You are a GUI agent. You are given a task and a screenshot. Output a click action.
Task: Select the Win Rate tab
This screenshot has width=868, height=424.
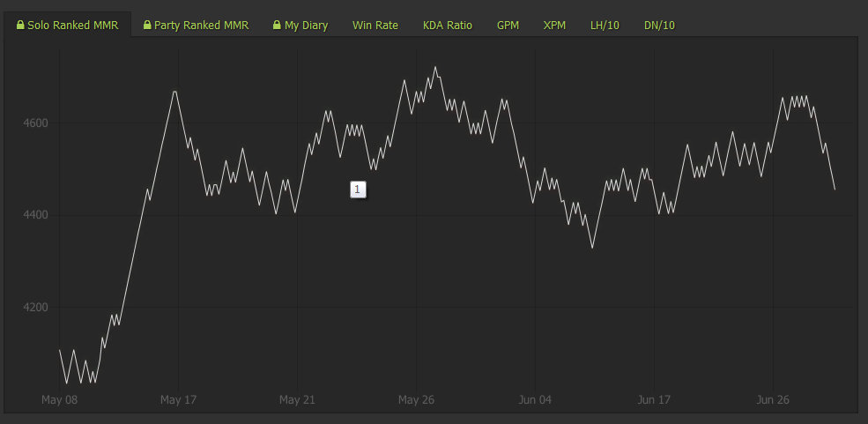(375, 25)
